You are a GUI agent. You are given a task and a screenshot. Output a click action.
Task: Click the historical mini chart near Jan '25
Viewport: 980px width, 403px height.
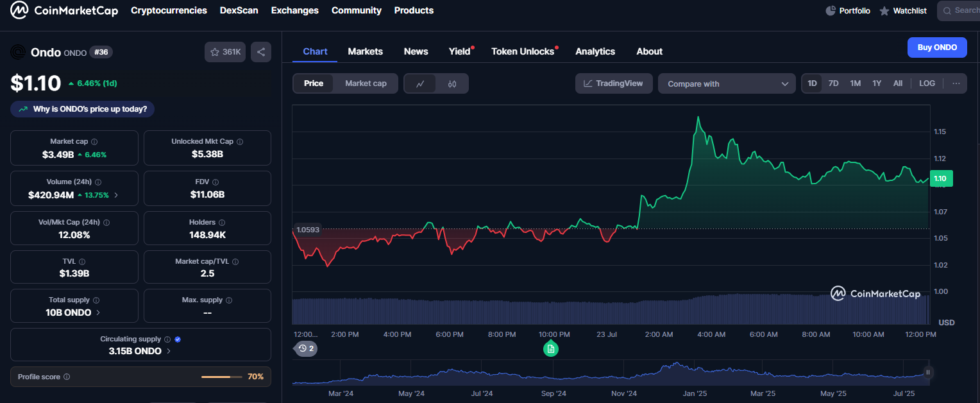coord(694,375)
